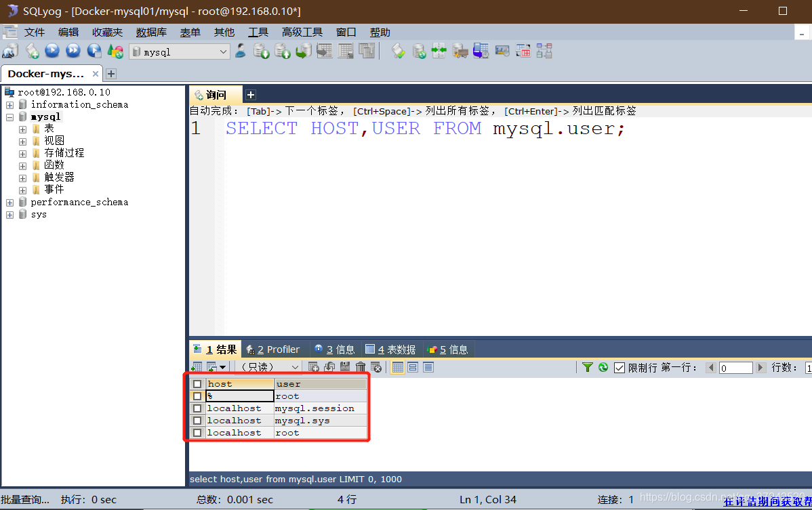Switch to the 2 Profiler tab
The height and width of the screenshot is (510, 812).
click(x=273, y=349)
